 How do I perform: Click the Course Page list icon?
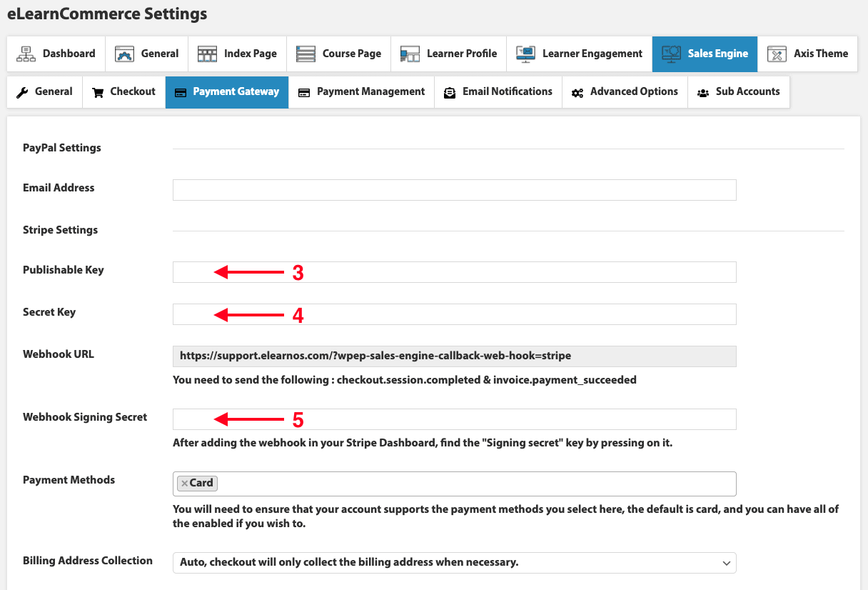pos(306,54)
